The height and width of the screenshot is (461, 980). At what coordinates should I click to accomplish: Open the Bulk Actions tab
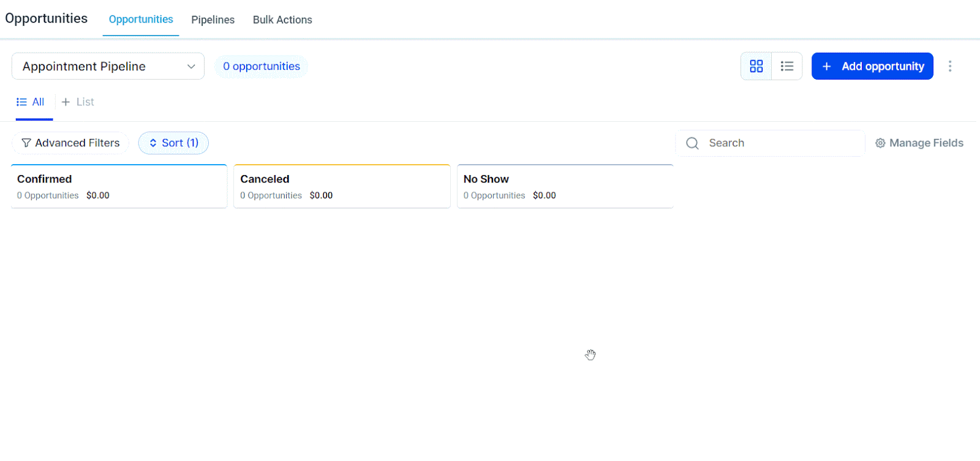282,20
